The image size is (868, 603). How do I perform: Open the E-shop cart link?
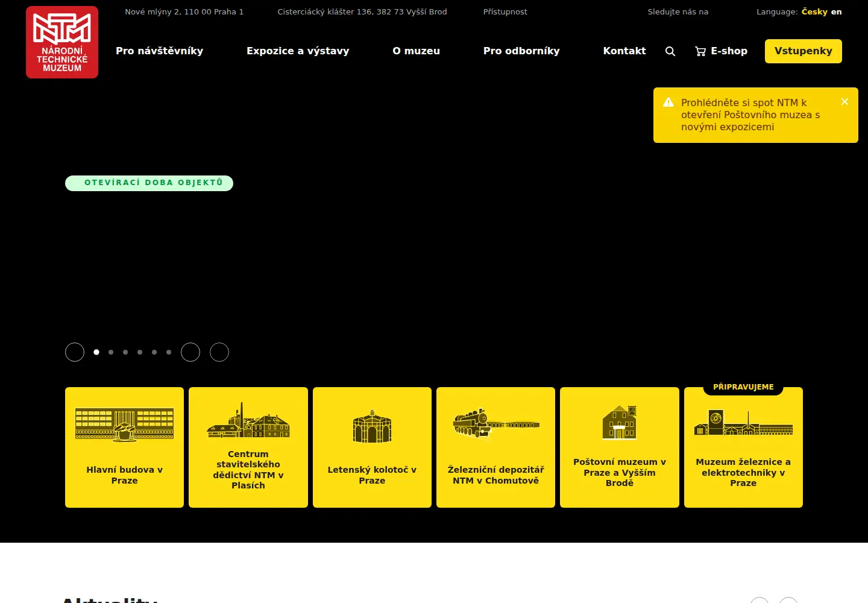(x=721, y=51)
